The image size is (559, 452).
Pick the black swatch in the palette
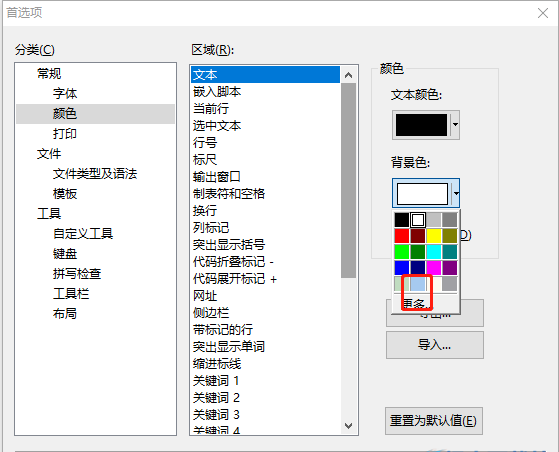pyautogui.click(x=401, y=220)
